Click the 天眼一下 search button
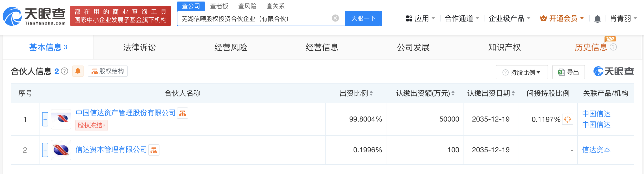The image size is (644, 174). 363,18
